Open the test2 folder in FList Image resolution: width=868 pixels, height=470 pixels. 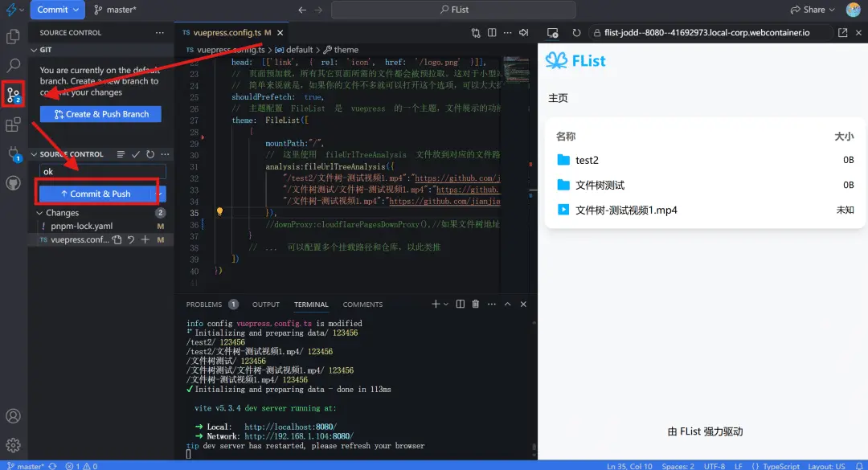[x=587, y=160]
